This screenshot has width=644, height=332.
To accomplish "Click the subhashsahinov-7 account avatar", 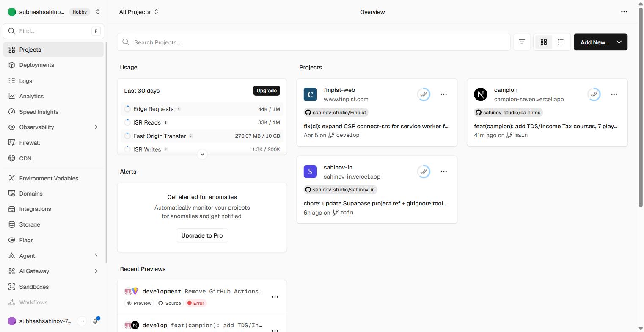I will coord(12,321).
